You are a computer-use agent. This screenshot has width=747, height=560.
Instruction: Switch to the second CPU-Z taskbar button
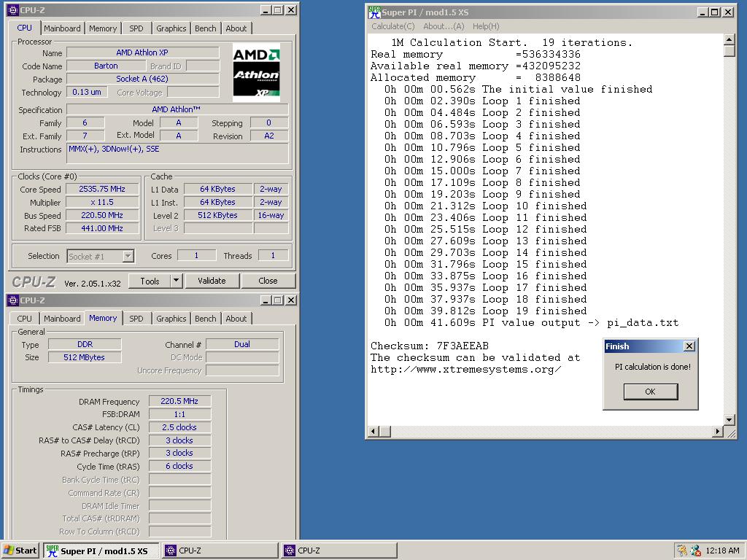pos(339,551)
